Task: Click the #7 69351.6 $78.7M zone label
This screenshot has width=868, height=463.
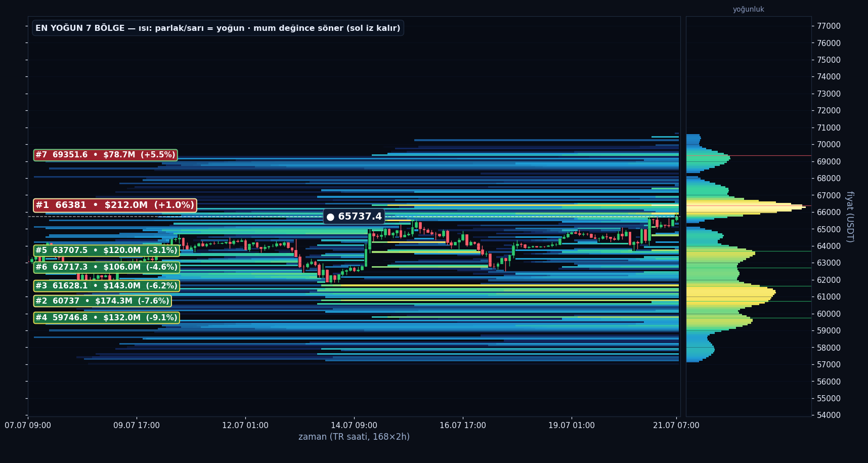Action: [105, 155]
